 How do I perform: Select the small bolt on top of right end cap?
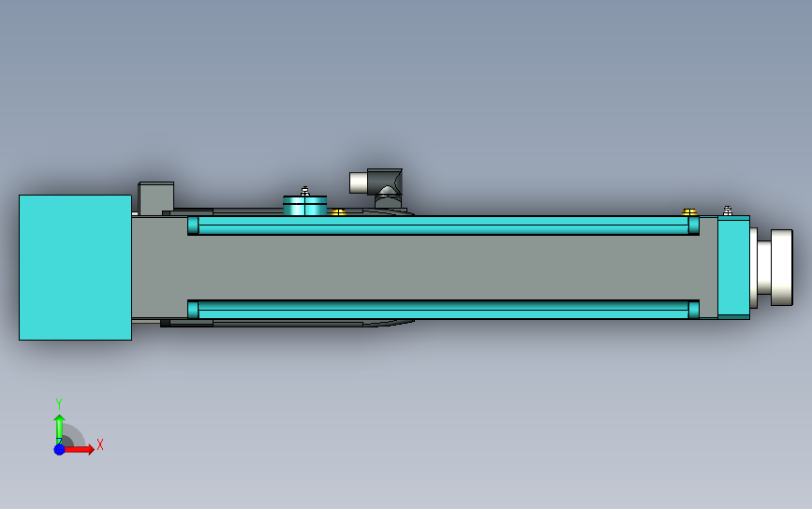(728, 211)
